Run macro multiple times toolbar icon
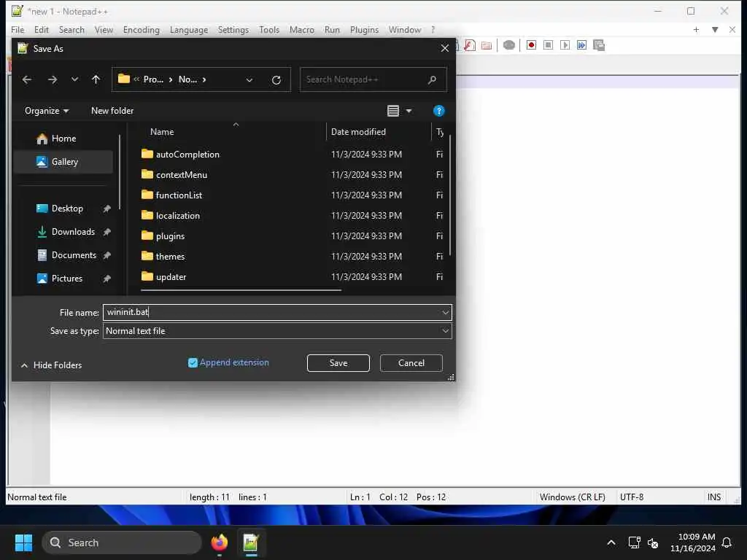The image size is (747, 560). [581, 45]
